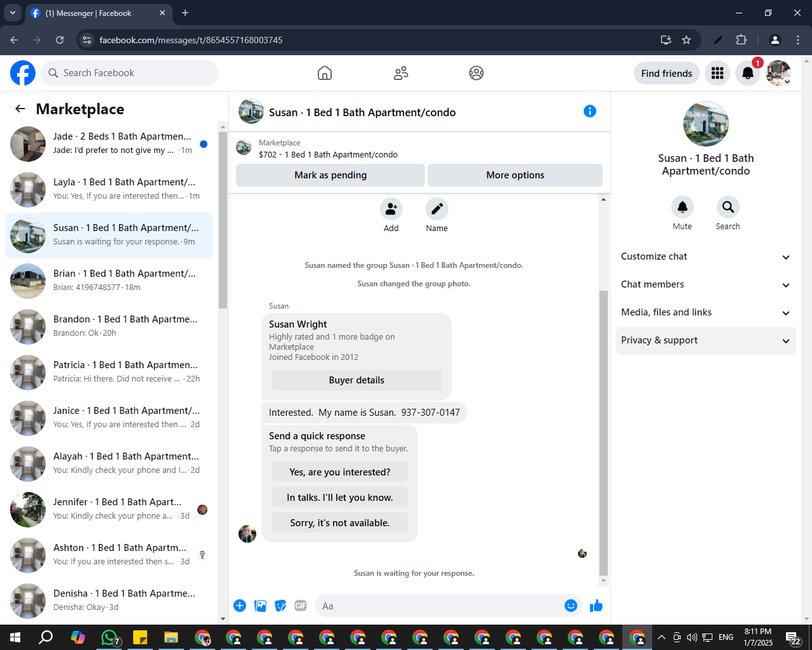This screenshot has height=650, width=812.
Task: Send quick response Yes, are you interested?
Action: tap(340, 472)
